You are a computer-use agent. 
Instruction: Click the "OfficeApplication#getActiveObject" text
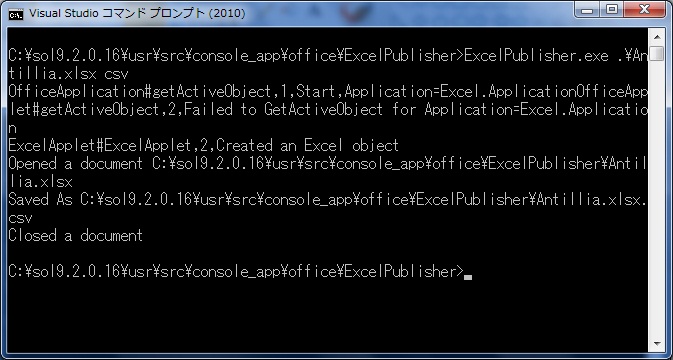click(x=139, y=91)
